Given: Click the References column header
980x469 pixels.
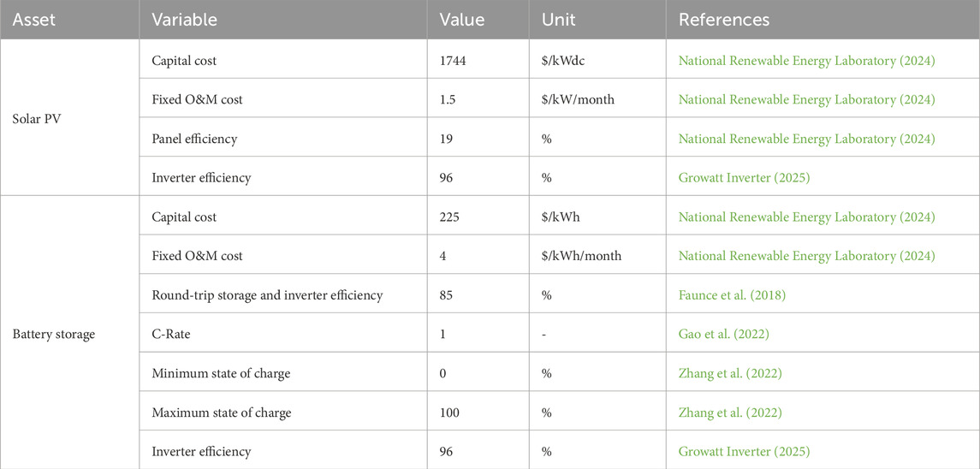Looking at the screenshot, I should 724,20.
